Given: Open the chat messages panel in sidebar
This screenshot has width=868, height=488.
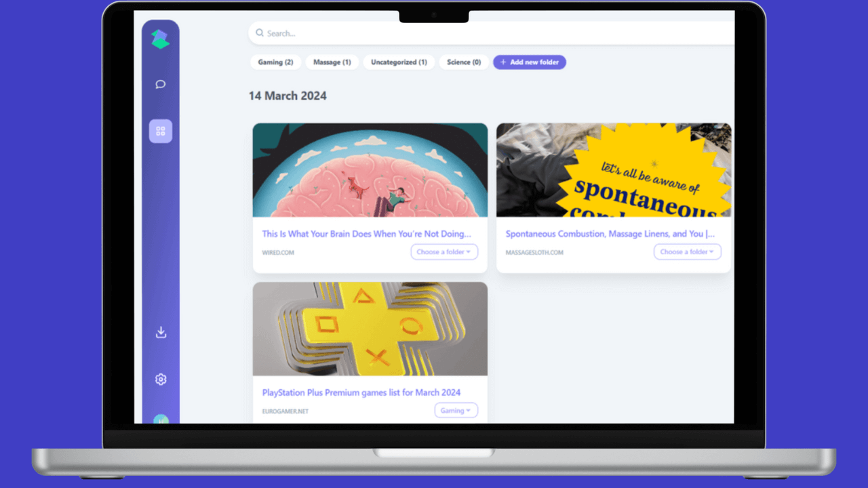Looking at the screenshot, I should [160, 84].
